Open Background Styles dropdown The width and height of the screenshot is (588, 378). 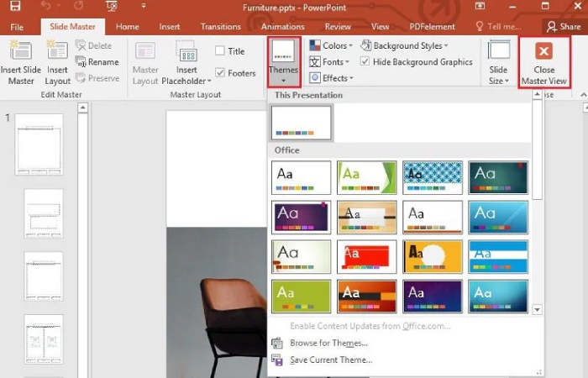(404, 45)
